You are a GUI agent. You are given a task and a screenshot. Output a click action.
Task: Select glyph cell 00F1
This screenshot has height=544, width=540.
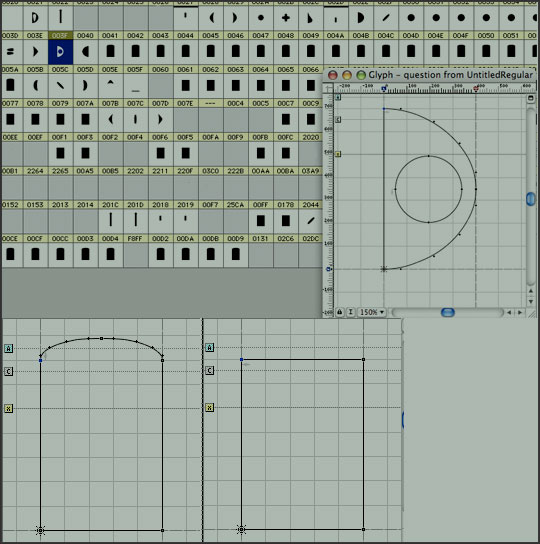tap(60, 153)
